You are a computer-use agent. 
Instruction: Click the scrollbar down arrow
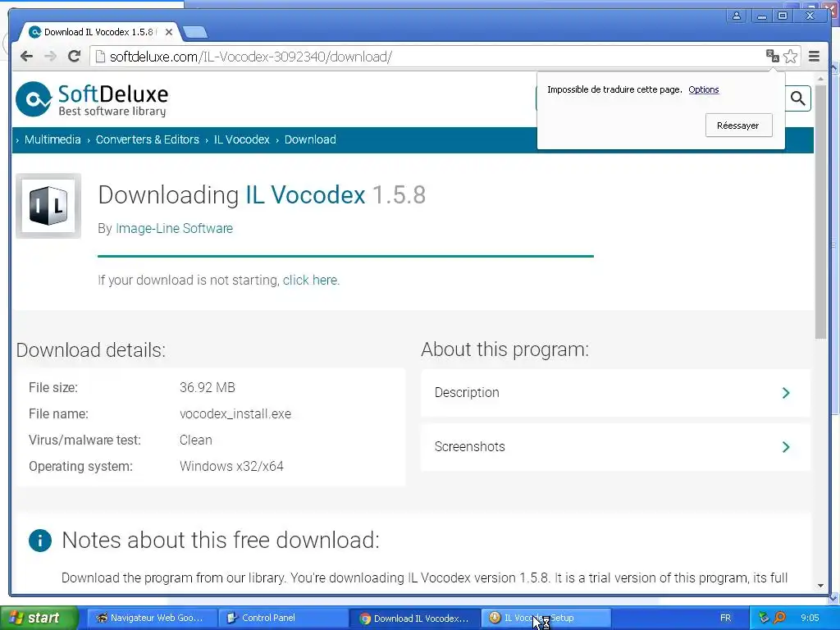coord(820,586)
